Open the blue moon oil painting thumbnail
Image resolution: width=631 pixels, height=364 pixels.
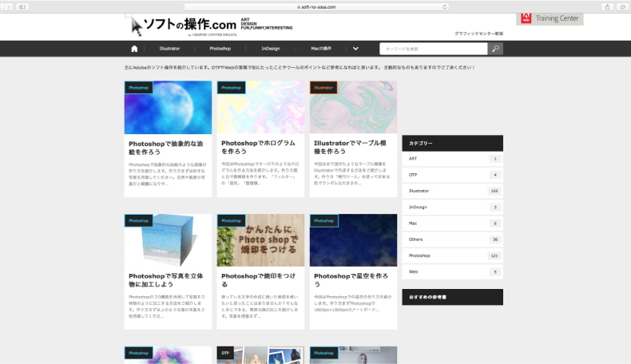[168, 108]
